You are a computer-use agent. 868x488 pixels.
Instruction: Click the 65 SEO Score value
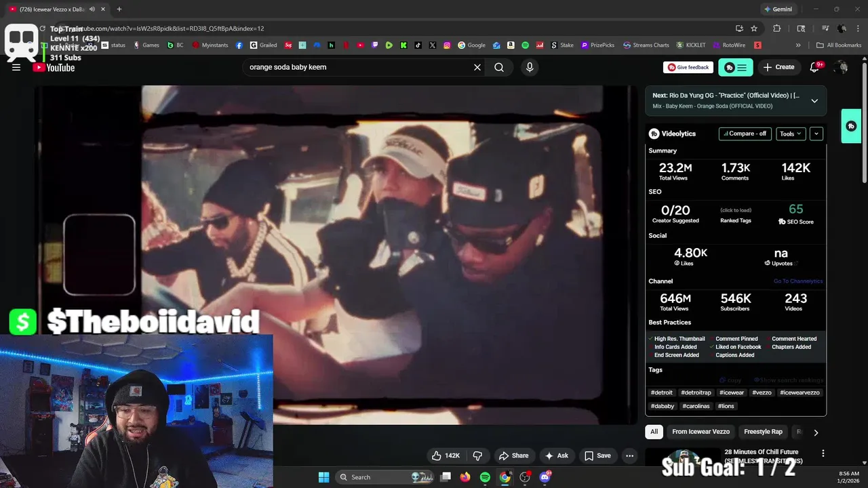pyautogui.click(x=796, y=209)
